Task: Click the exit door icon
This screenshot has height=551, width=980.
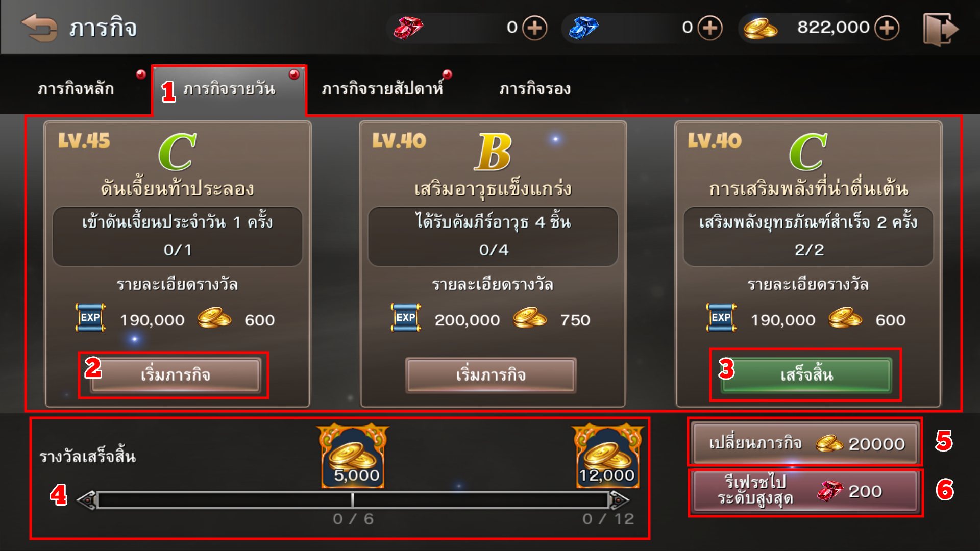Action: pos(941,30)
